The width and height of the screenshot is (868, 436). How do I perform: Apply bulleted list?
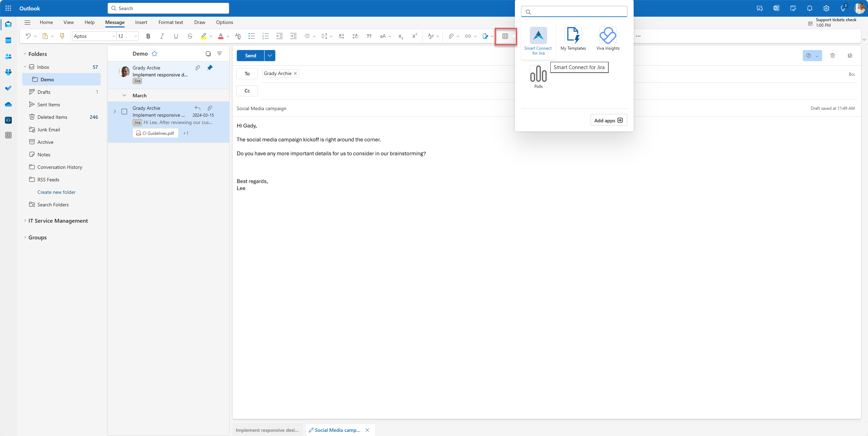point(252,36)
